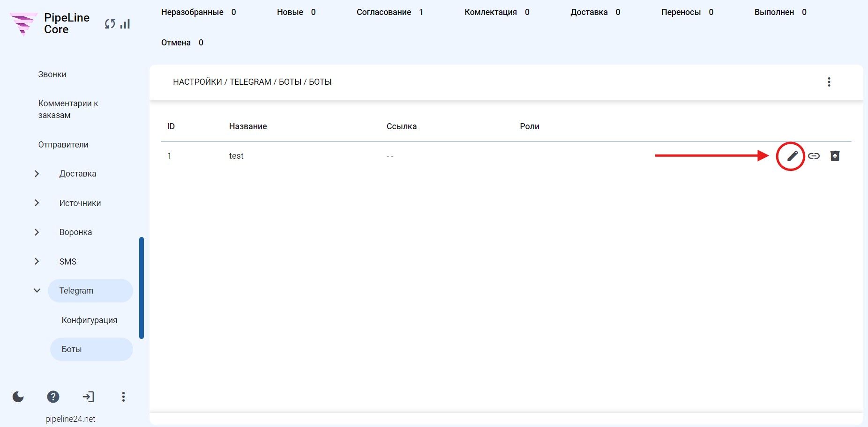
Task: Select the Неразобранные status tab
Action: click(199, 12)
